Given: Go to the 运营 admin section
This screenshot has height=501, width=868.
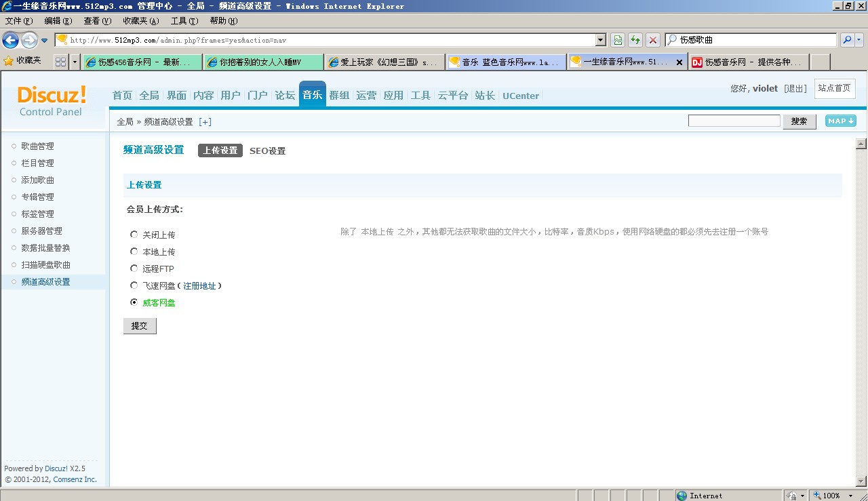Looking at the screenshot, I should pyautogui.click(x=366, y=96).
